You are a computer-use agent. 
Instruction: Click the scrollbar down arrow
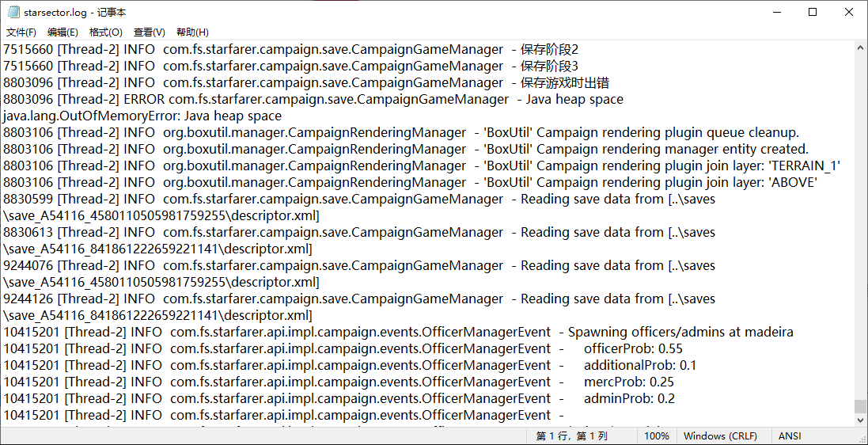tap(860, 421)
